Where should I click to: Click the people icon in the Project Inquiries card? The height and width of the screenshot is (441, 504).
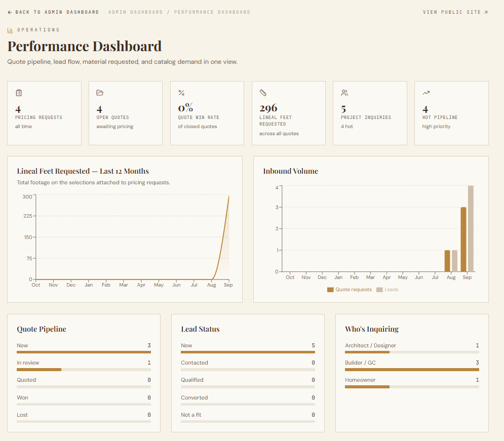click(x=344, y=93)
